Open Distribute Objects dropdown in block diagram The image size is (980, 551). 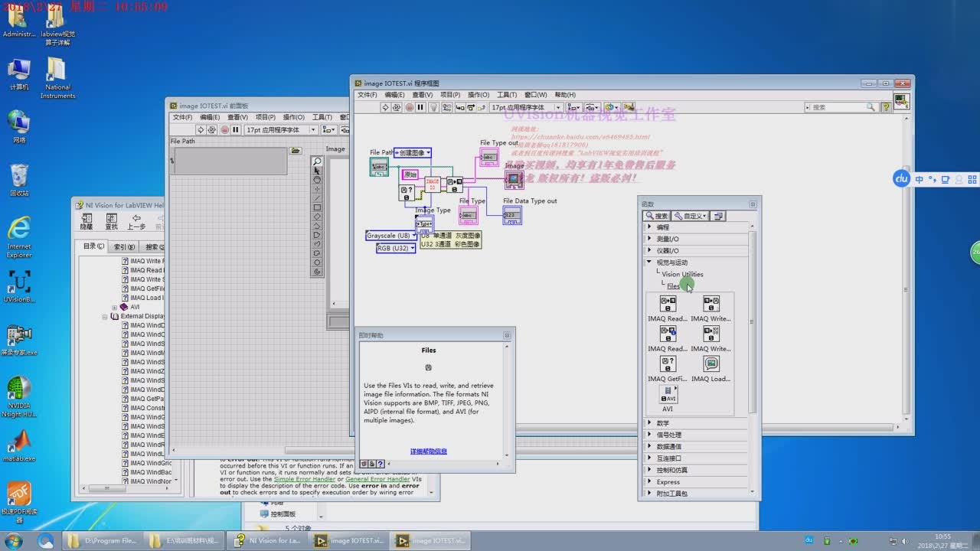click(594, 107)
